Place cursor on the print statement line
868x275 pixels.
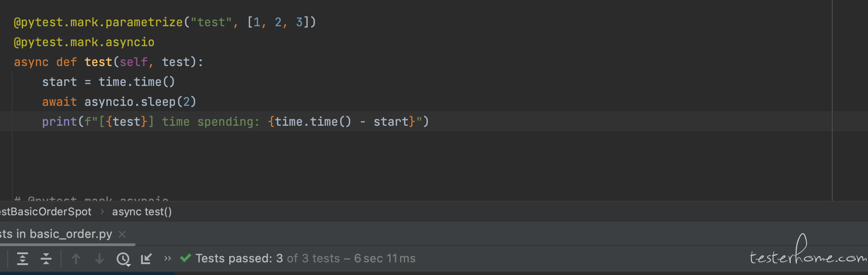pos(235,122)
